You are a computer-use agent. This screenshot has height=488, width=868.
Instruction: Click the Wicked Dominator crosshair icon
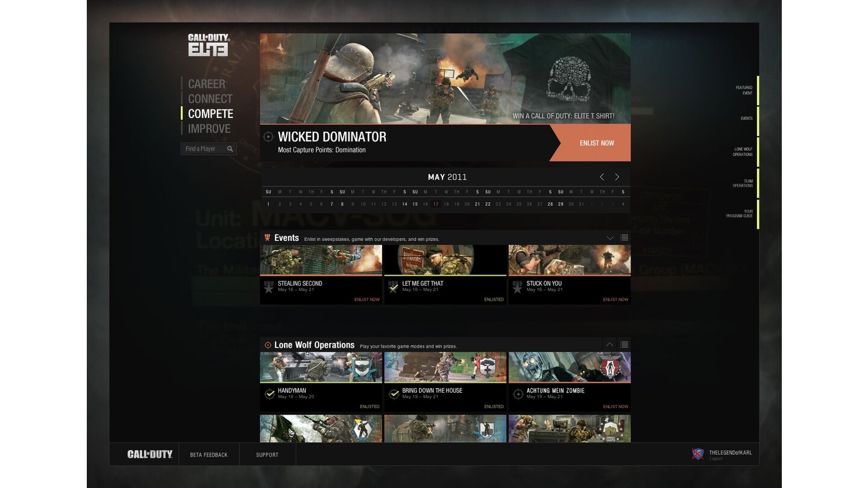tap(268, 137)
